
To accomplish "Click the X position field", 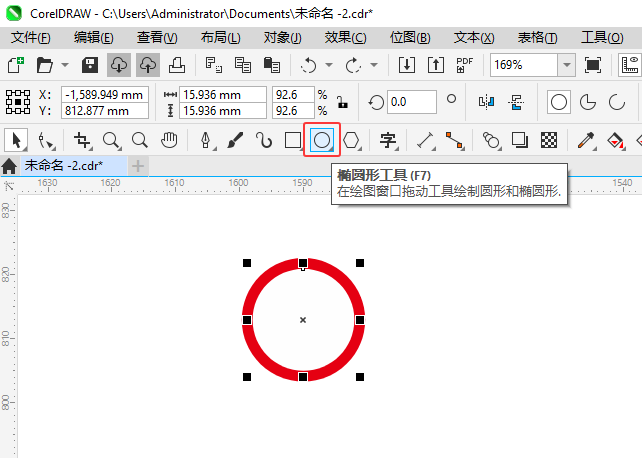I will pos(105,95).
